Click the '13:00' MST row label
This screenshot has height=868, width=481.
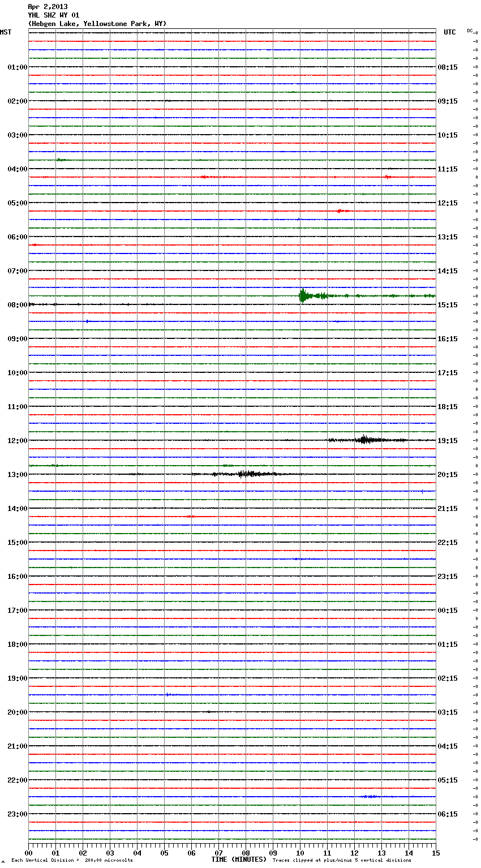[x=18, y=475]
